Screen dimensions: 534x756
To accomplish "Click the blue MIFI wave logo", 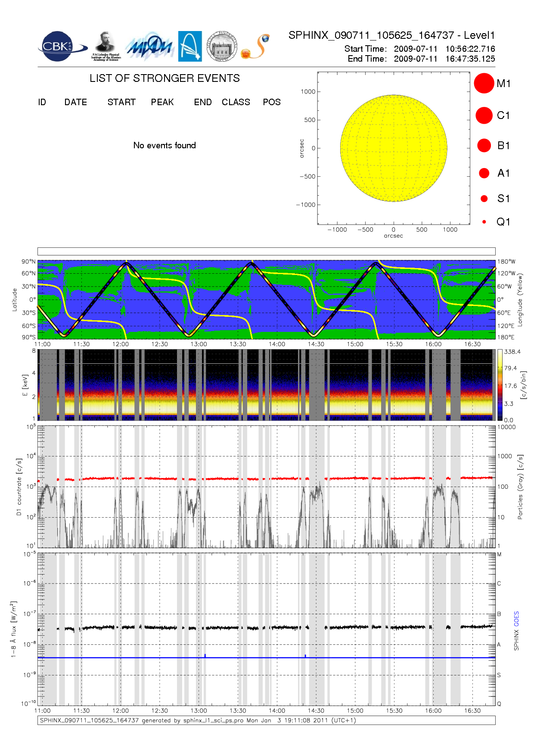I will pos(149,47).
